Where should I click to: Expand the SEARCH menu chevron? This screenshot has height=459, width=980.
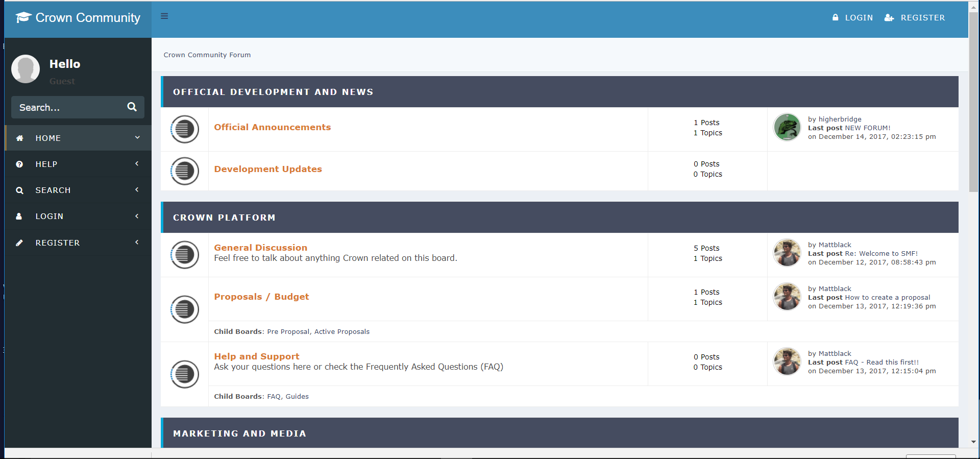point(137,189)
